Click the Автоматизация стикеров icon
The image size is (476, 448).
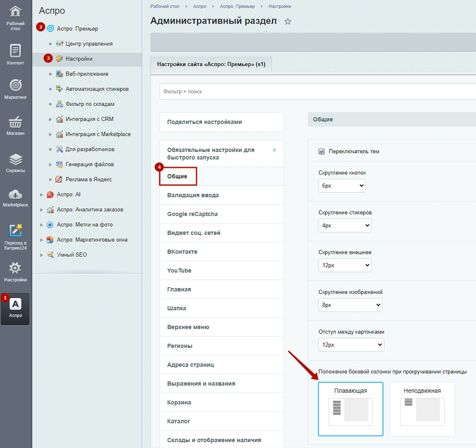[59, 89]
